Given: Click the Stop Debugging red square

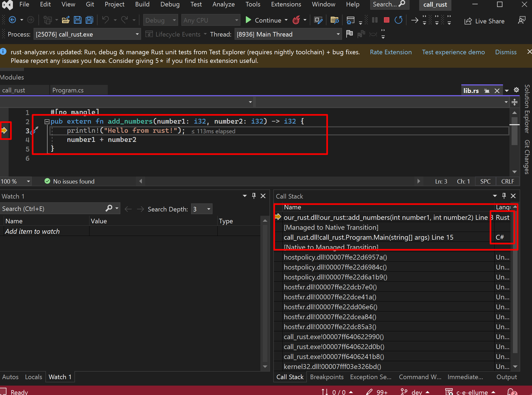Looking at the screenshot, I should point(386,20).
